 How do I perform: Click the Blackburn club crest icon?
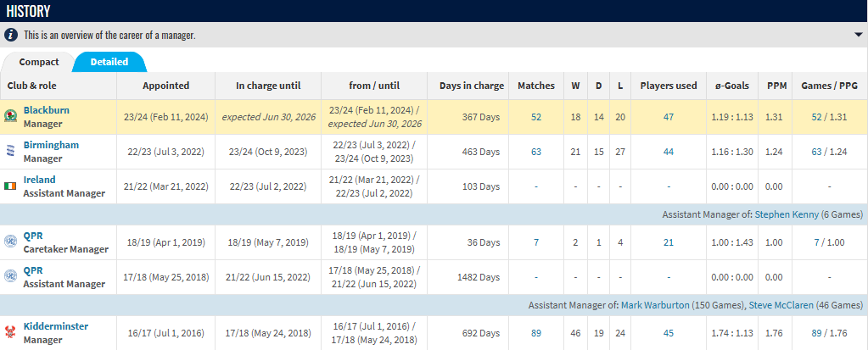coord(10,117)
